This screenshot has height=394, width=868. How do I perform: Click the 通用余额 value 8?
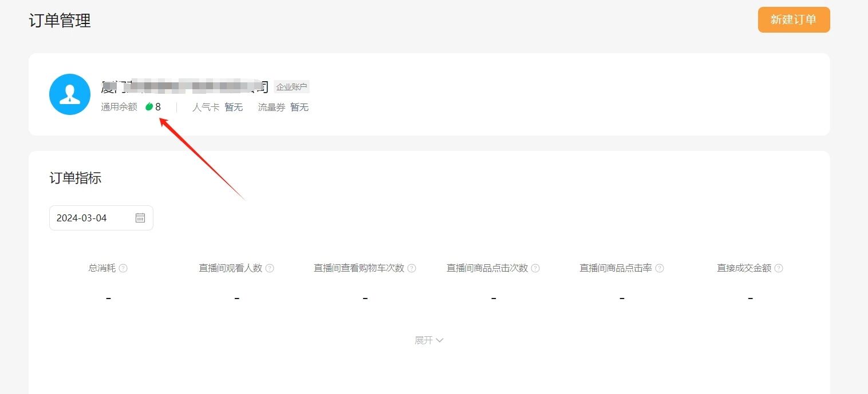(158, 107)
